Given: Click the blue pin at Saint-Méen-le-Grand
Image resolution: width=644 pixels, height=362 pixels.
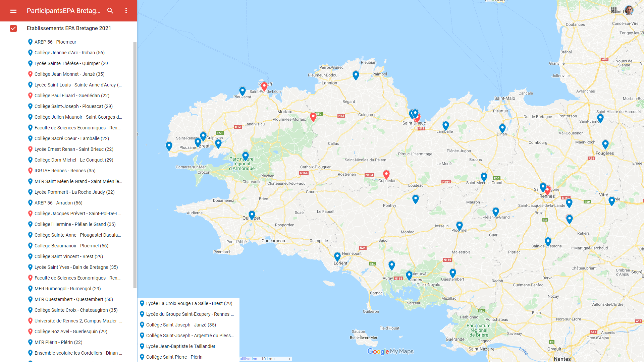Looking at the screenshot, I should click(x=484, y=177).
